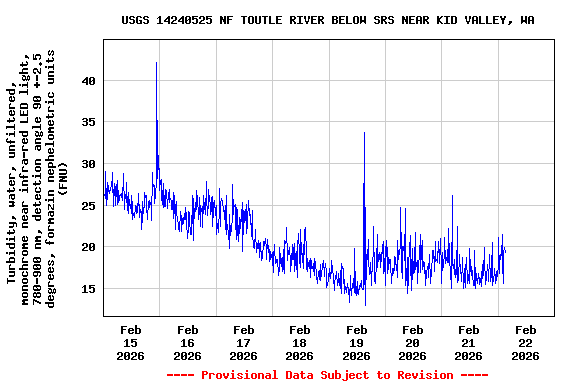This screenshot has height=384, width=576.
Task: Click the x-axis label Feb 20 2026
Action: coord(413,343)
